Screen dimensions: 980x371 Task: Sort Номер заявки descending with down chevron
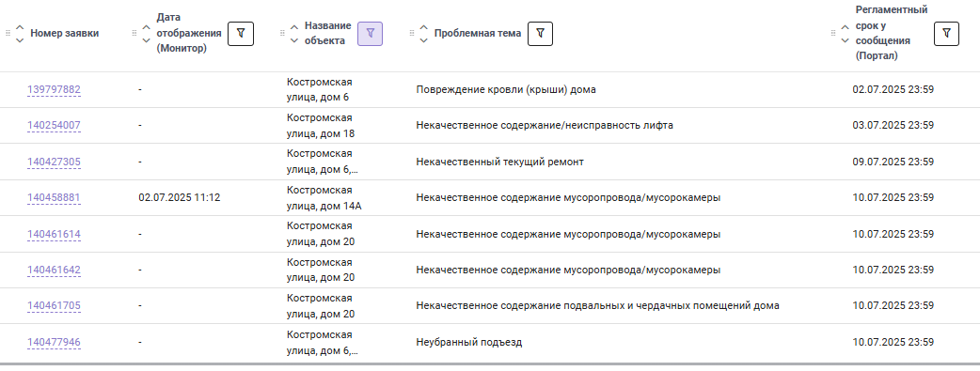tap(20, 40)
